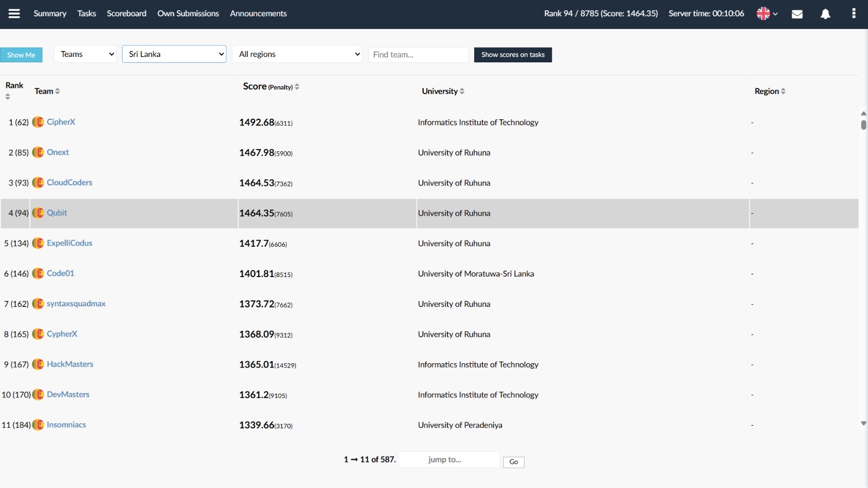Click the UK flag language icon
868x488 pixels.
[764, 14]
